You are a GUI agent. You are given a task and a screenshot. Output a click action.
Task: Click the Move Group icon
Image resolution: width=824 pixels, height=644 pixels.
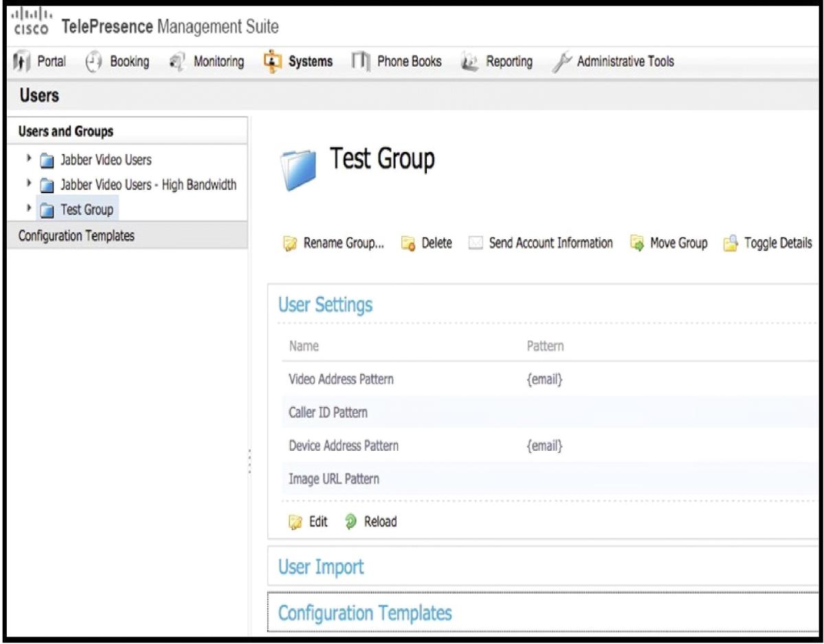click(x=637, y=243)
